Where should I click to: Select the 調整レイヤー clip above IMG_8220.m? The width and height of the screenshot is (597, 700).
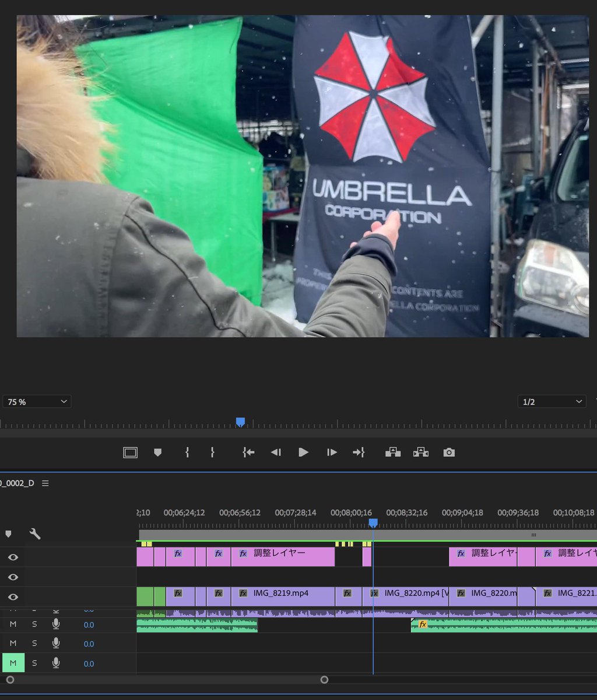tap(483, 556)
